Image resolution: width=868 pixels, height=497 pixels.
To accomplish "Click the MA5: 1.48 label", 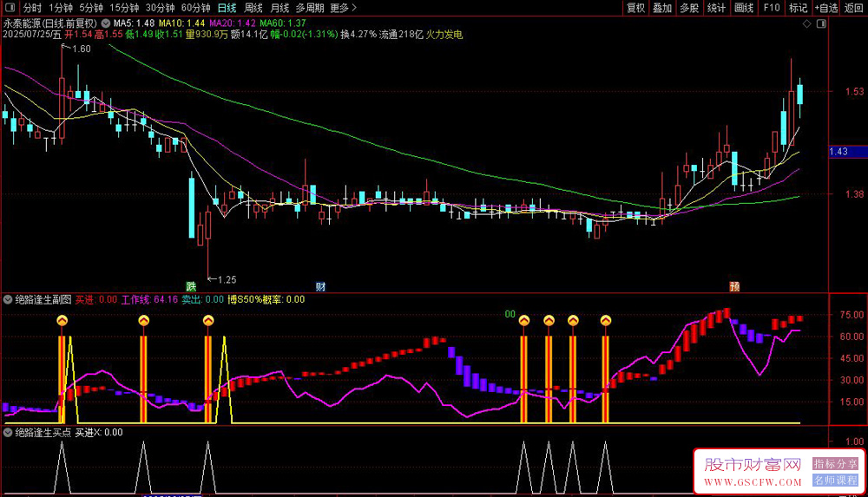I will (x=134, y=23).
